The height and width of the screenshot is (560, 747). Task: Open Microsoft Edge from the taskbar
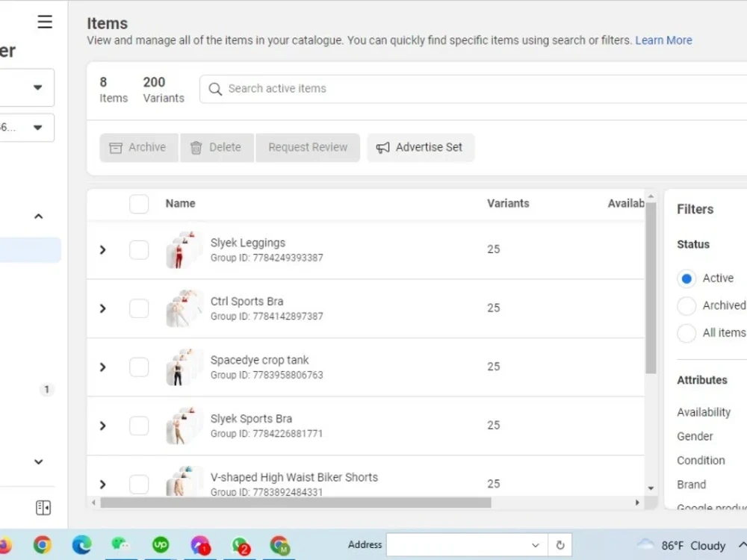[81, 545]
